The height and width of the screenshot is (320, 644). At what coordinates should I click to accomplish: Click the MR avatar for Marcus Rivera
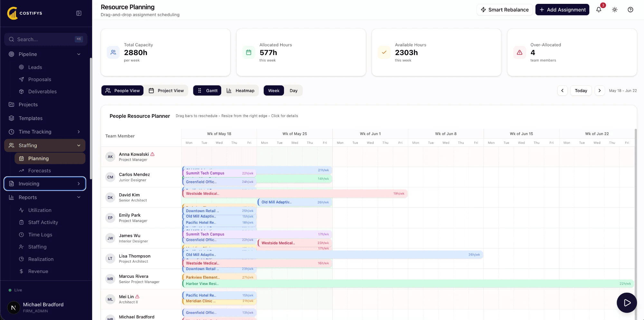[x=110, y=279]
